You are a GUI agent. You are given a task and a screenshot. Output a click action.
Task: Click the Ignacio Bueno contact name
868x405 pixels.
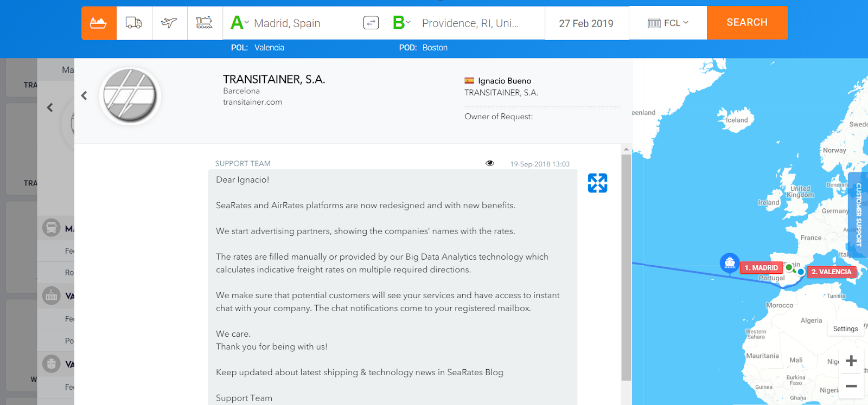505,81
